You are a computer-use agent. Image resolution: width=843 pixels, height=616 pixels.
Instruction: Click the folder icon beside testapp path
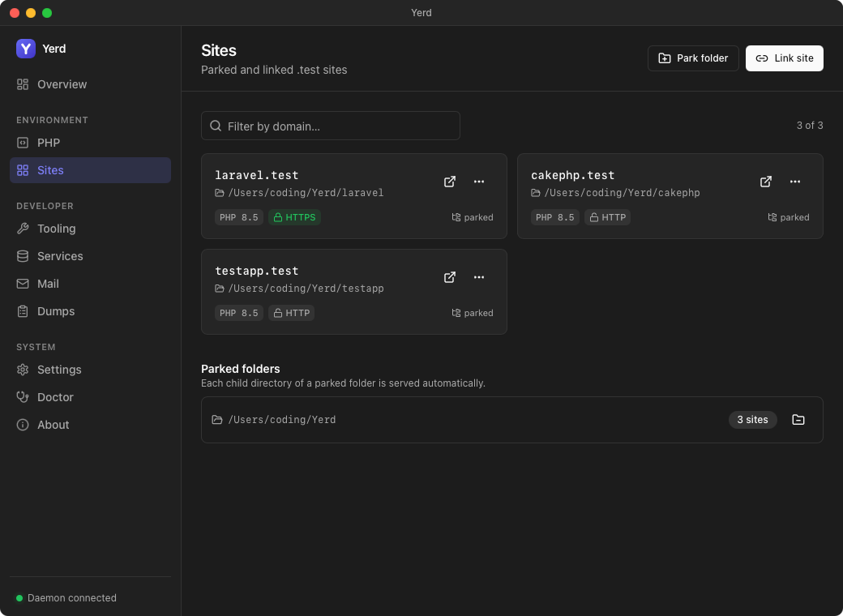(x=220, y=288)
